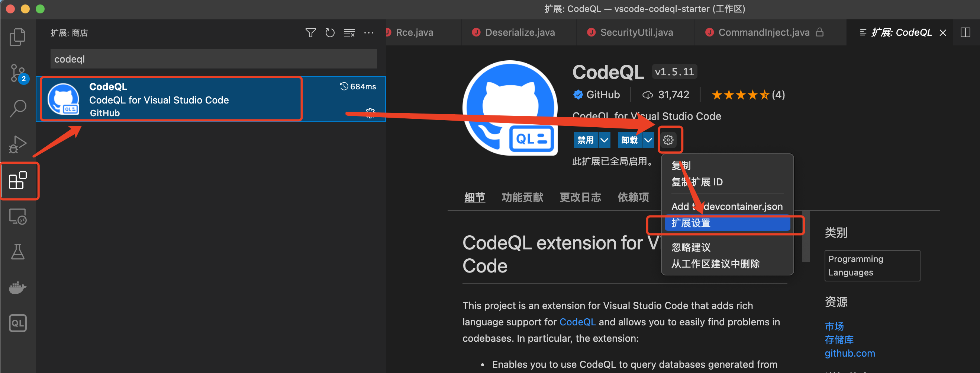980x373 pixels.
Task: Open Run and Debug view
Action: pos(17,144)
